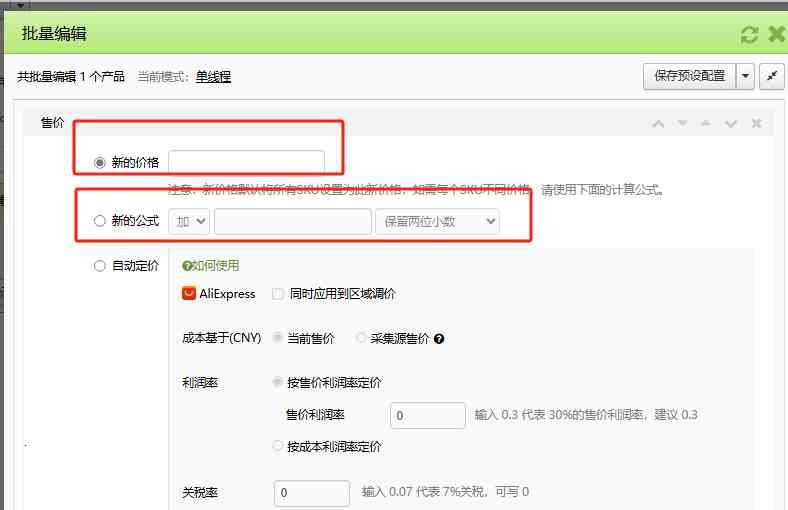The height and width of the screenshot is (510, 788).
Task: Select the 采集源售价 radio option
Action: point(360,338)
